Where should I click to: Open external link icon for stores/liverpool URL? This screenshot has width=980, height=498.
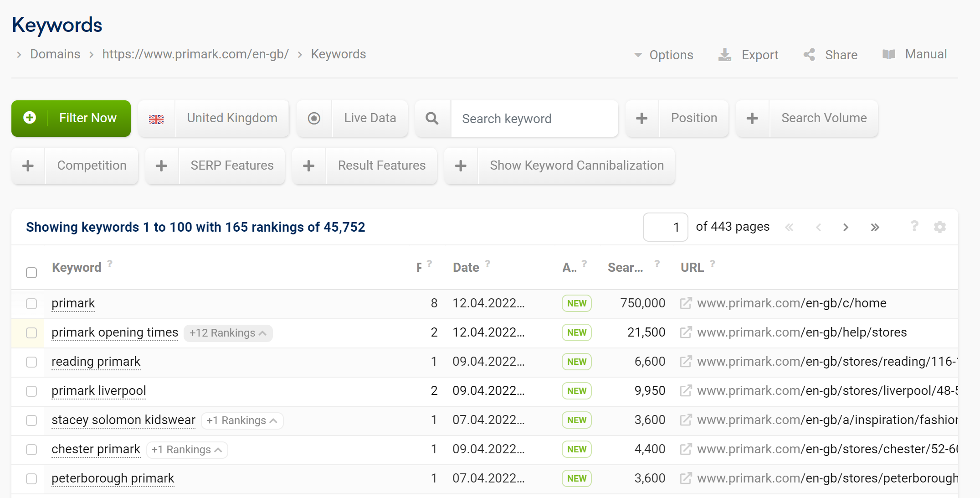click(x=686, y=391)
